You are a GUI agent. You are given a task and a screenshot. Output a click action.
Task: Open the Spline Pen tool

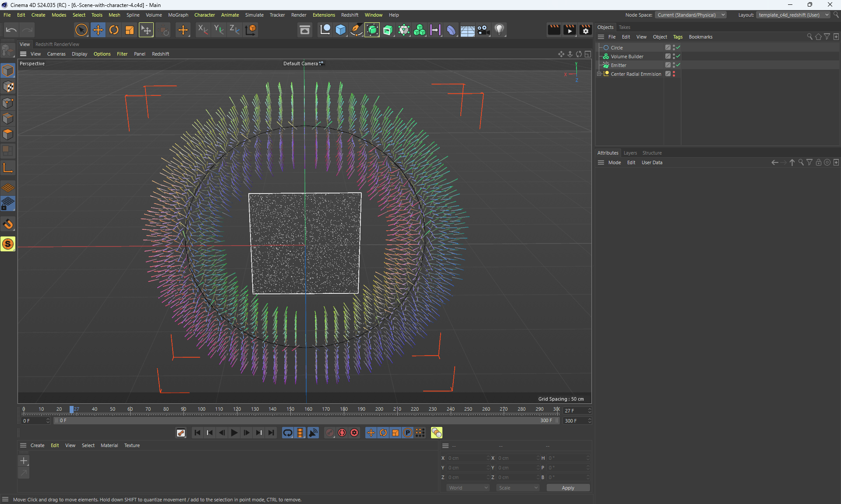356,30
